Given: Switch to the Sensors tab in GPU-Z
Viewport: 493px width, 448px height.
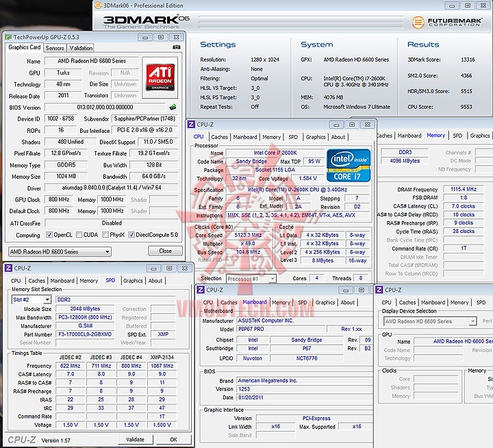Looking at the screenshot, I should point(55,48).
